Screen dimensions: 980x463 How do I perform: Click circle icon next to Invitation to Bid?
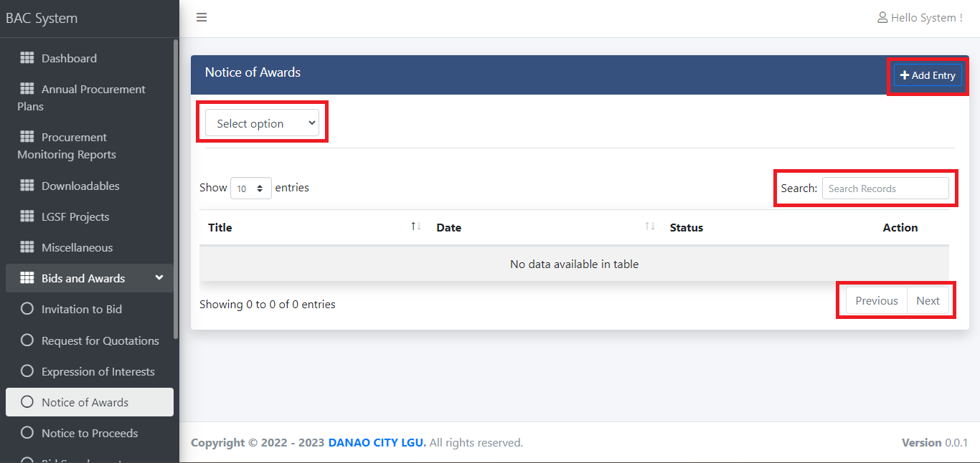click(x=27, y=309)
